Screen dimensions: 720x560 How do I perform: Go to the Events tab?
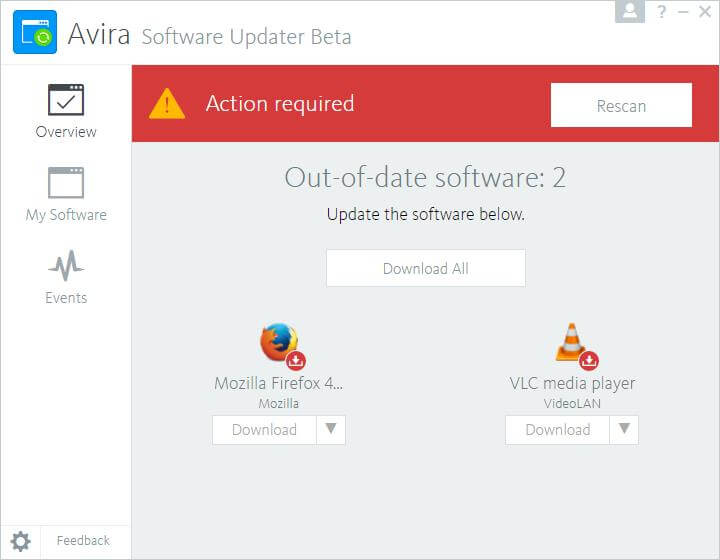[66, 277]
